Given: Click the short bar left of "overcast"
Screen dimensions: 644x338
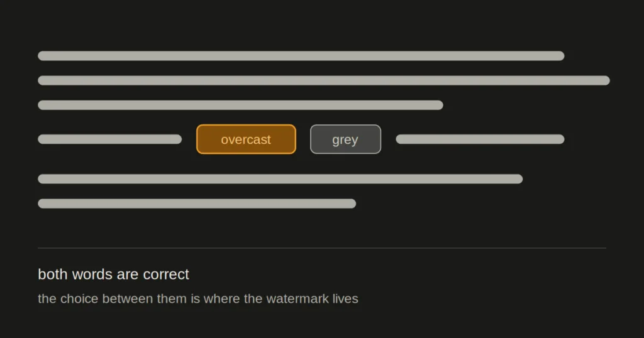Looking at the screenshot, I should [109, 139].
